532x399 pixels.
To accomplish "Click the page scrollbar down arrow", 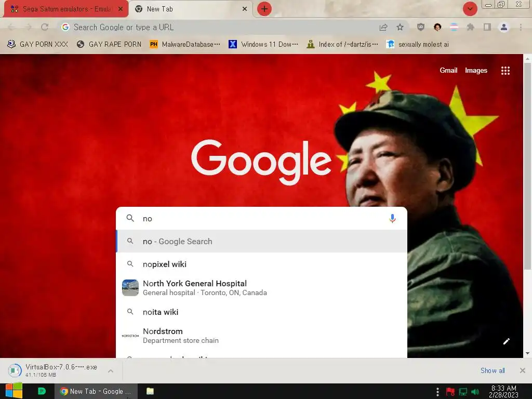I will point(528,353).
